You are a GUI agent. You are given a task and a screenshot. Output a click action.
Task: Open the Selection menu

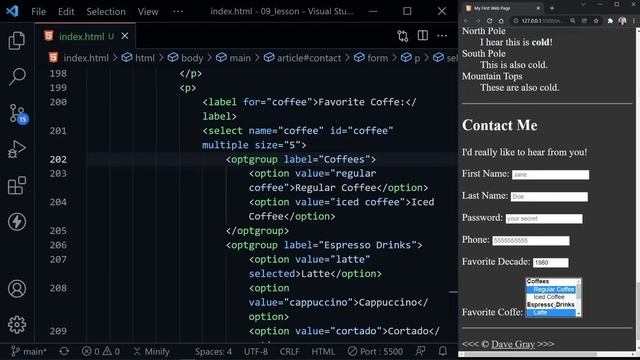(106, 11)
